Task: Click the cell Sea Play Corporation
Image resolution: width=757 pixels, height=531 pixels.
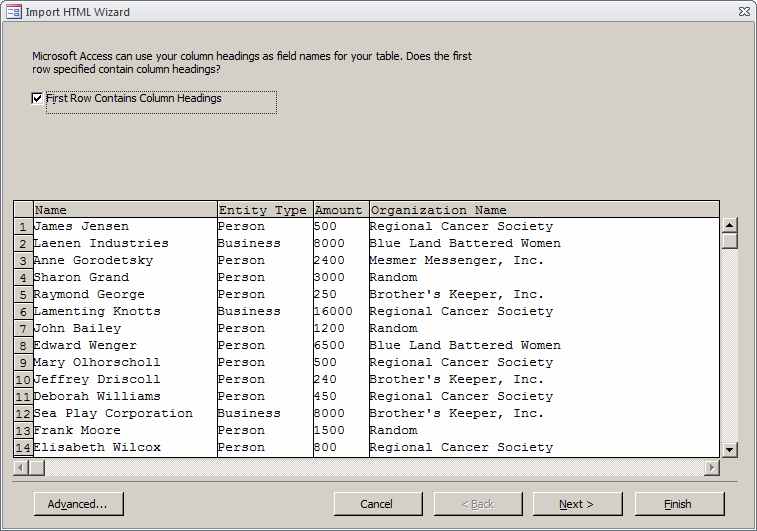Action: 125,414
